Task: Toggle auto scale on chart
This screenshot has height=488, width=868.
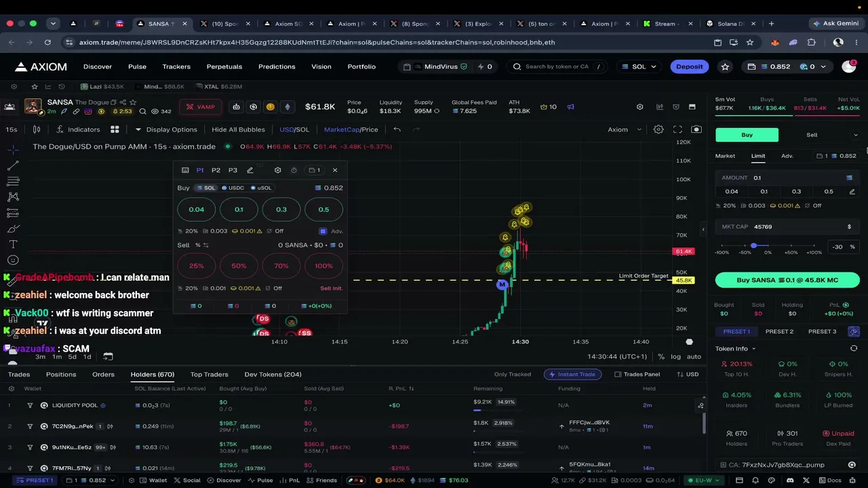Action: pyautogui.click(x=694, y=357)
